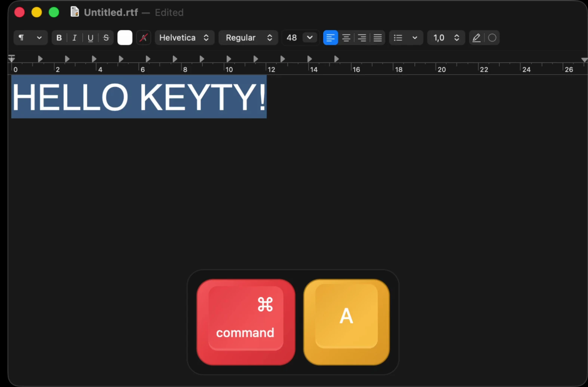Open the list bullets and numbering menu
The height and width of the screenshot is (387, 588).
(406, 38)
